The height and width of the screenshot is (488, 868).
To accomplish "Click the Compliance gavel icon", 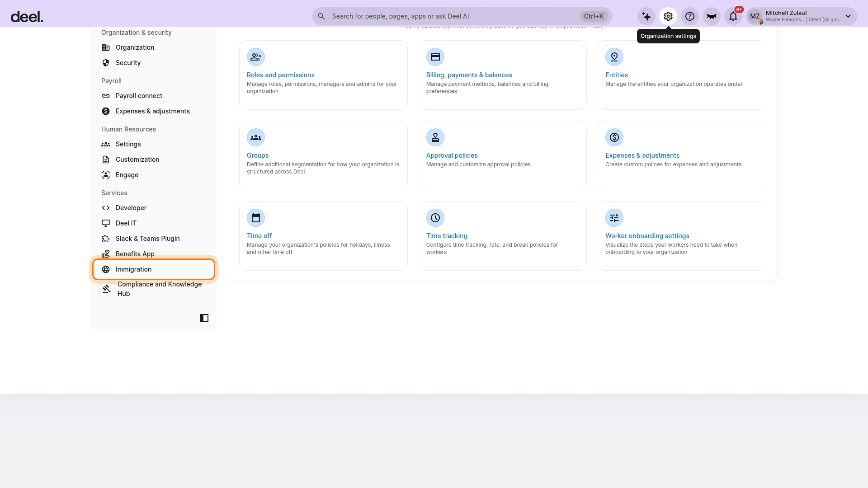I will point(106,289).
